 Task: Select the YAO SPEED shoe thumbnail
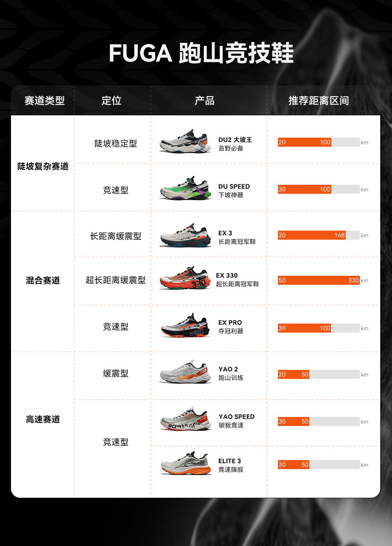click(186, 419)
